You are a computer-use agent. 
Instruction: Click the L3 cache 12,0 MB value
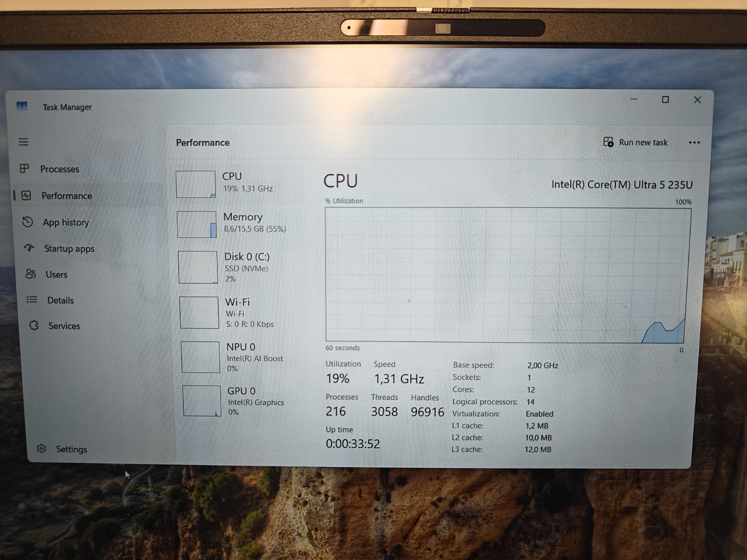point(538,449)
